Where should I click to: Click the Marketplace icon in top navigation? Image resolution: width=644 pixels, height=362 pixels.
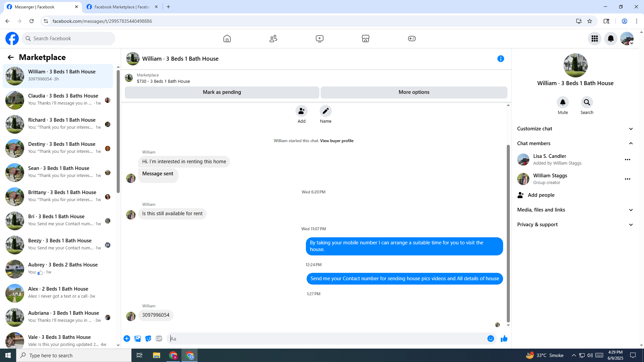pos(366,39)
